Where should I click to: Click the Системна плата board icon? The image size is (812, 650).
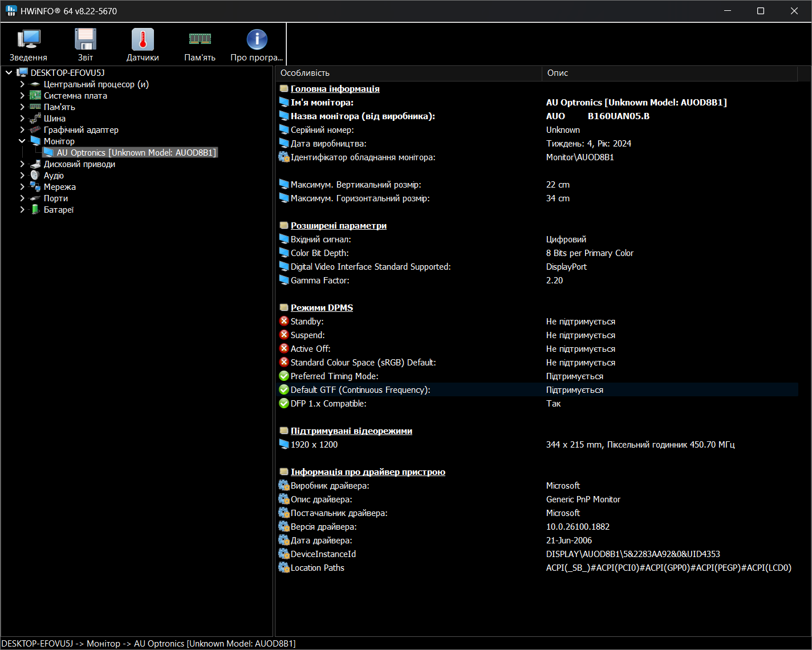35,96
